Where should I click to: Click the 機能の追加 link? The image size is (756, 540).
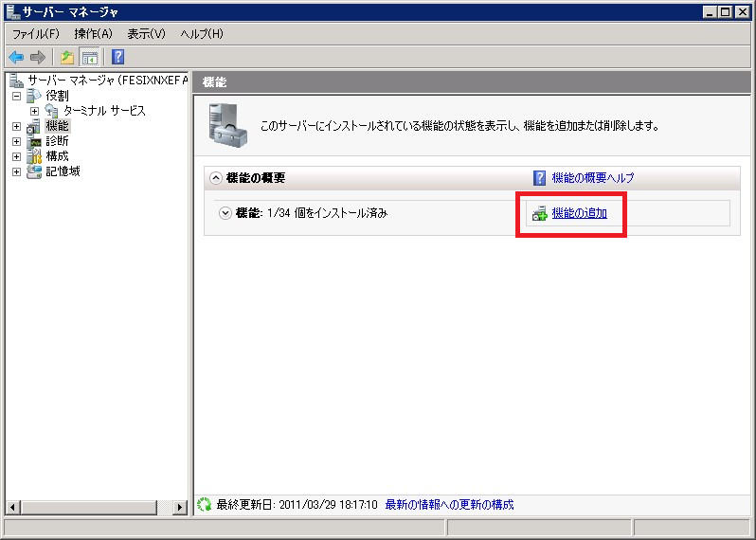pyautogui.click(x=579, y=214)
